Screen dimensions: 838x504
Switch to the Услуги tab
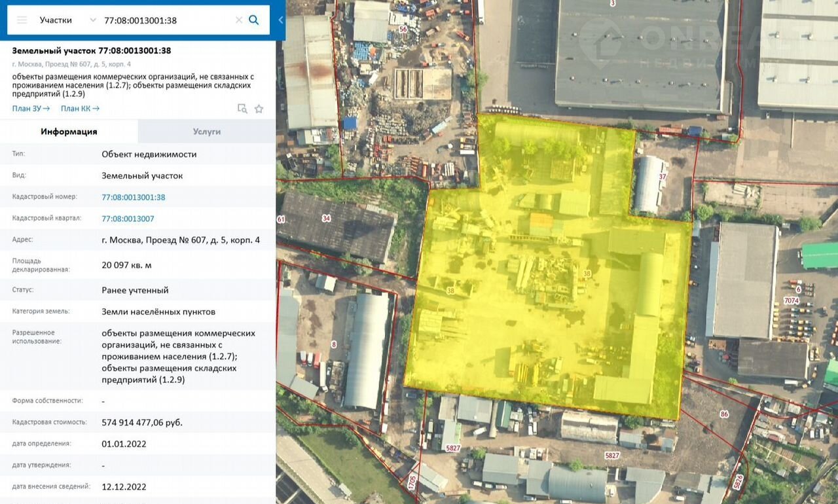(206, 132)
